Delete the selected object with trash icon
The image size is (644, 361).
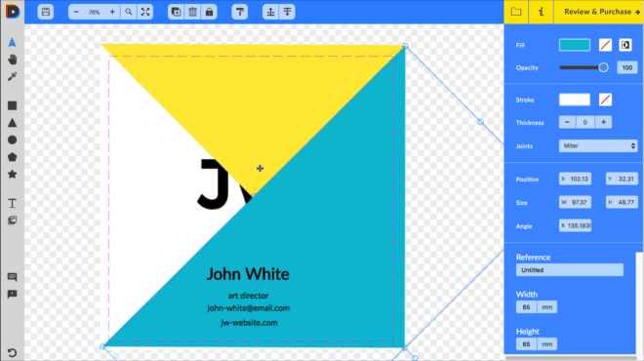coord(192,12)
